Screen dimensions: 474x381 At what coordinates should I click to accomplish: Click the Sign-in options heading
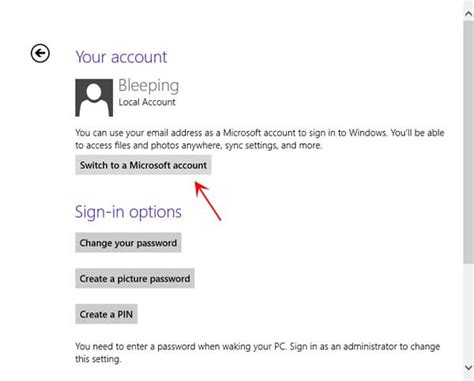[x=128, y=212]
